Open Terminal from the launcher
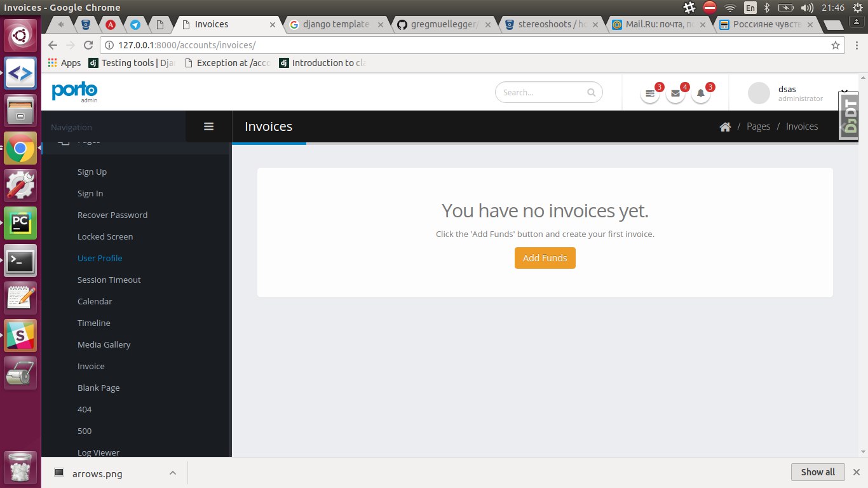 point(20,261)
